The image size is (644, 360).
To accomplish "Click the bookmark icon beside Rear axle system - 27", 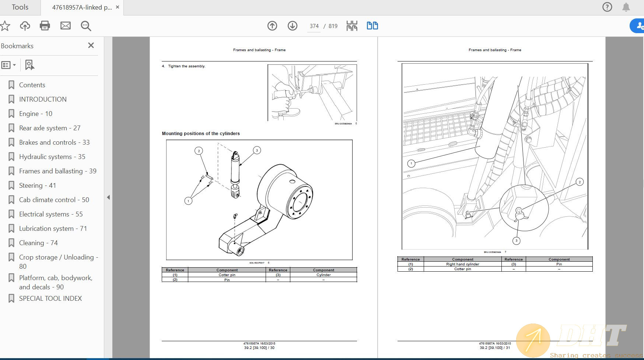I will tap(11, 128).
